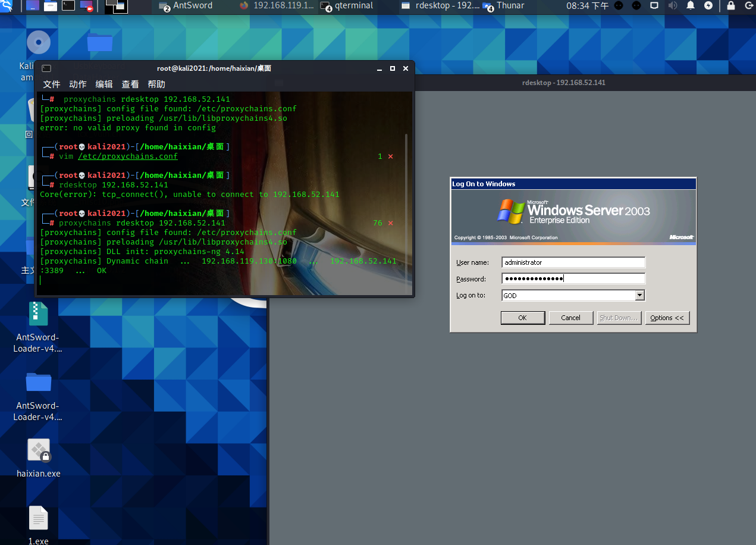Screen dimensions: 756x545
Task: Select the blue folder desktop icon
Action: point(99,43)
